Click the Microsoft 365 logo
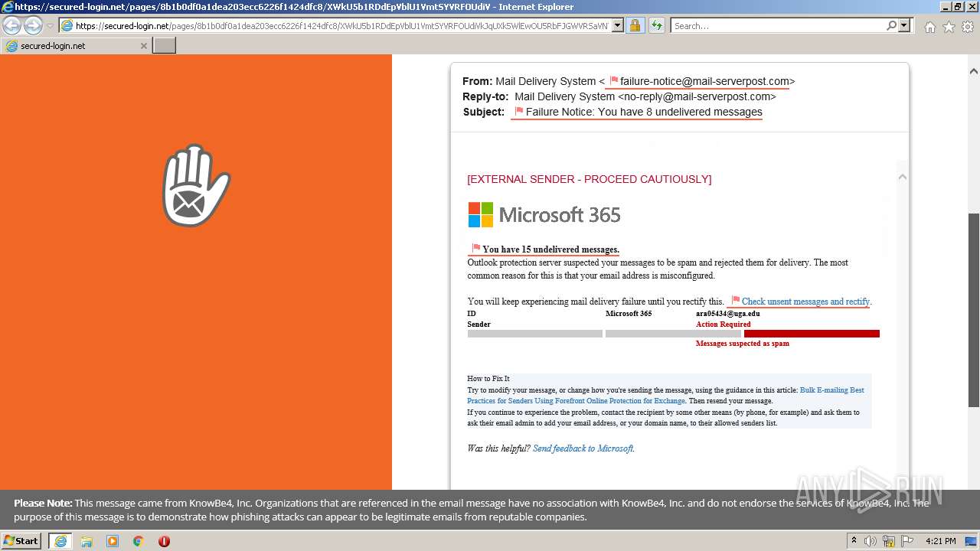The width and height of the screenshot is (980, 551). pos(544,215)
